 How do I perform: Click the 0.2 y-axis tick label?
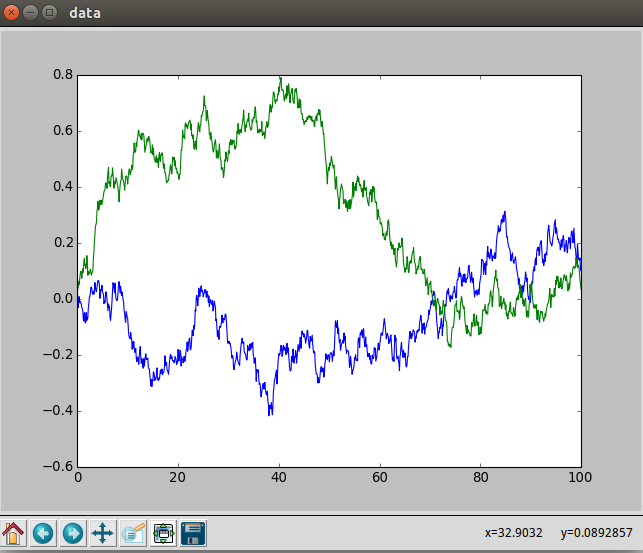tap(63, 243)
